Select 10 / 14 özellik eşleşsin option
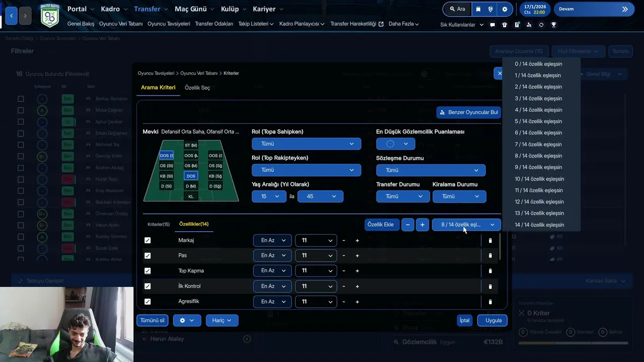Screen dimensions: 644x362 pos(539,179)
